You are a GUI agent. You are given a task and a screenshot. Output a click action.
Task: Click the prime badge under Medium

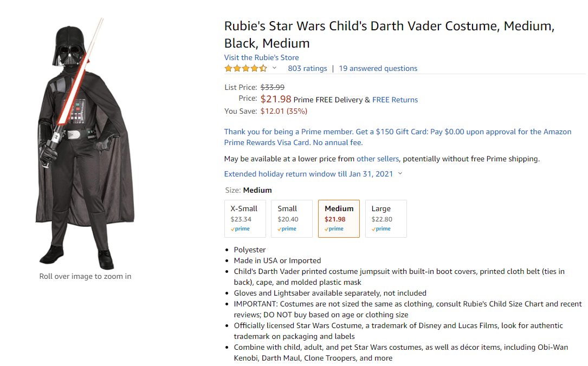coord(334,228)
